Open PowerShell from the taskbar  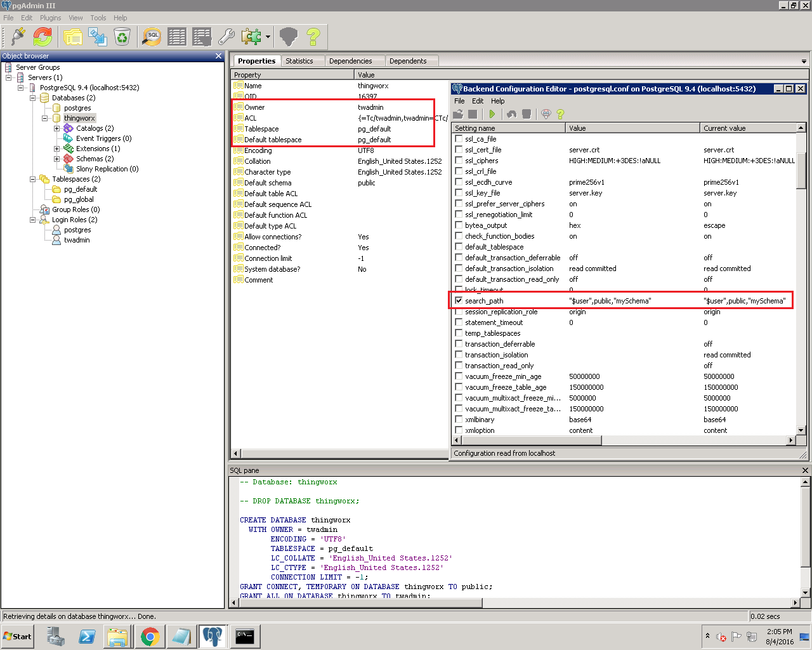tap(87, 636)
